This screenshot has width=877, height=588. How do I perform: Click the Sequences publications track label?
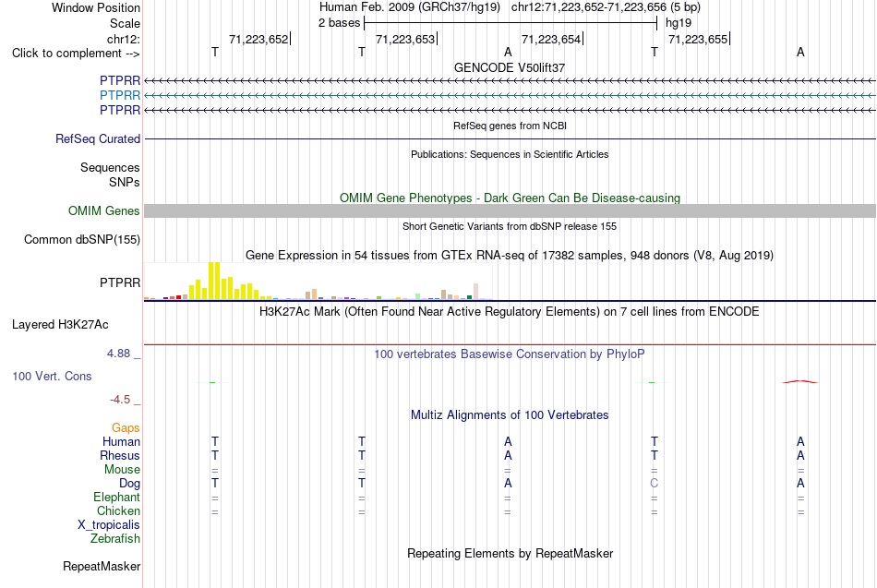pyautogui.click(x=110, y=167)
